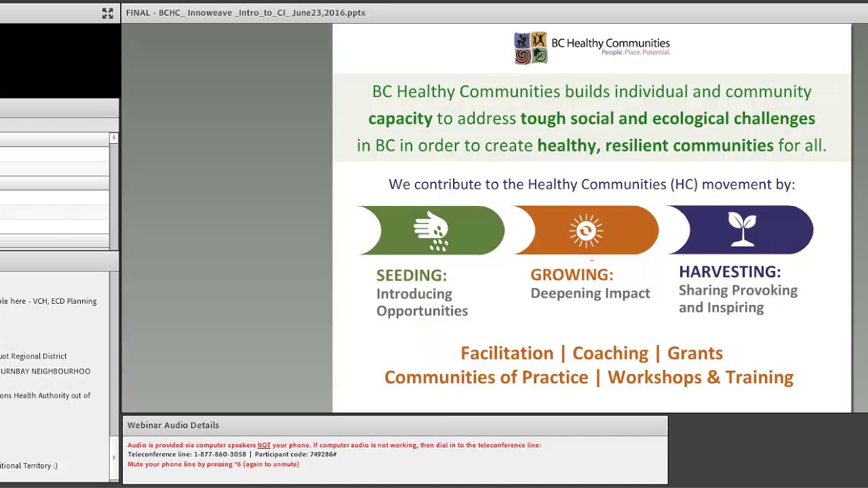
Task: Click chat message mentioning VCH, ECD Planning
Action: coord(48,301)
